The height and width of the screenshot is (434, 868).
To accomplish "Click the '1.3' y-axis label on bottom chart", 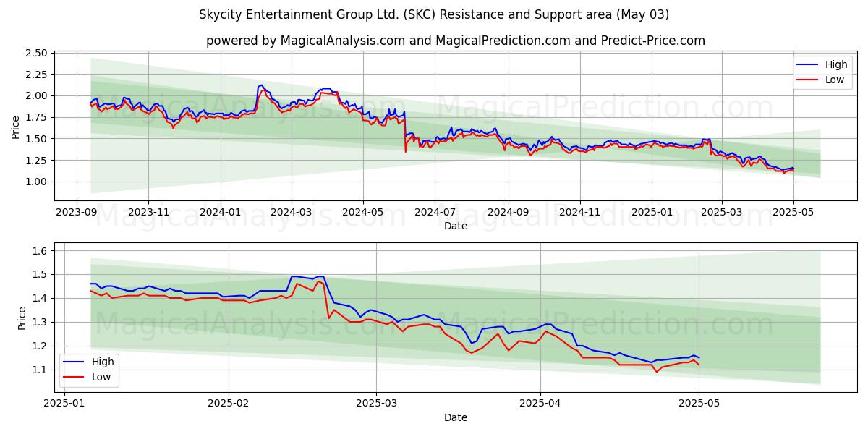I will click(x=40, y=322).
